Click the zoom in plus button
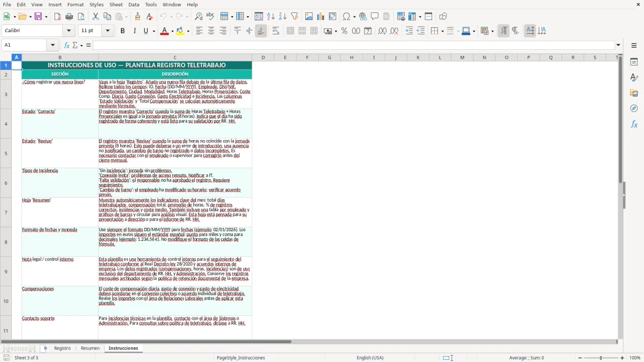Image resolution: width=644 pixels, height=362 pixels. [623, 358]
